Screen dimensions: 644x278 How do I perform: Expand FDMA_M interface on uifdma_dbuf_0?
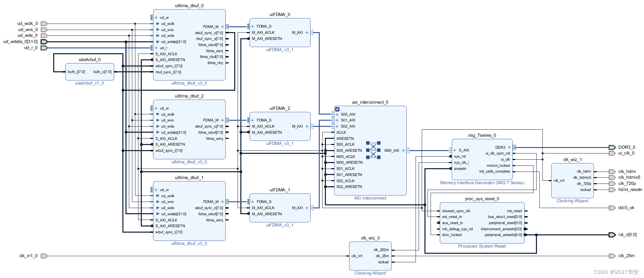(x=222, y=27)
